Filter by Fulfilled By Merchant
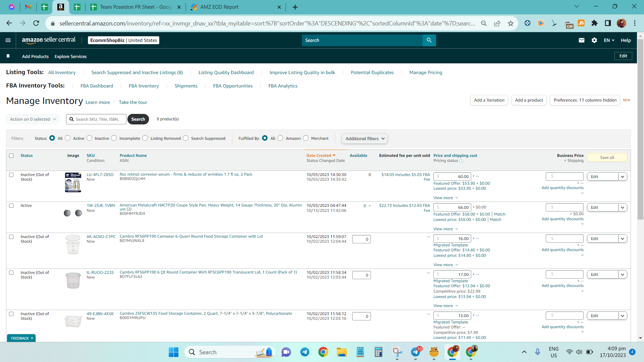 (x=306, y=138)
